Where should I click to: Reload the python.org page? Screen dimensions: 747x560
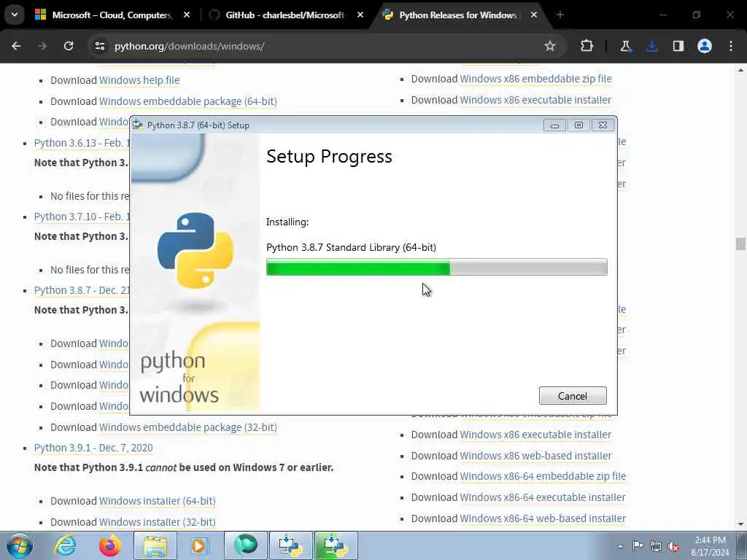tap(69, 46)
